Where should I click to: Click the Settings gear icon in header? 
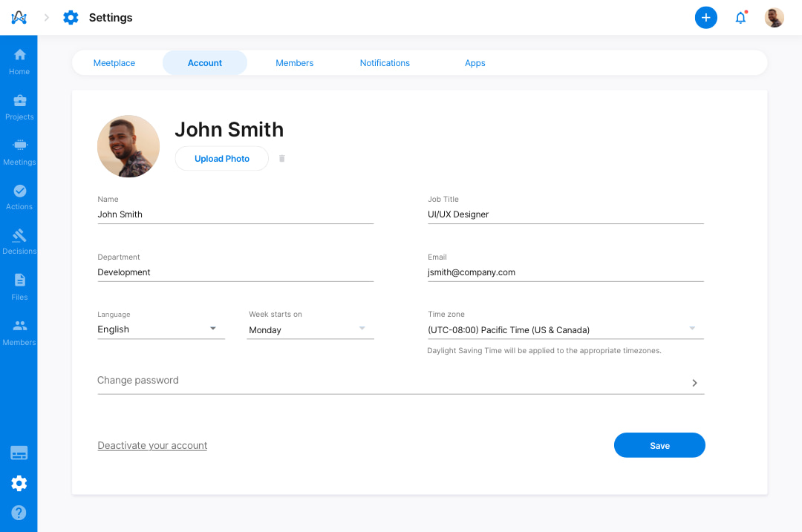tap(71, 17)
